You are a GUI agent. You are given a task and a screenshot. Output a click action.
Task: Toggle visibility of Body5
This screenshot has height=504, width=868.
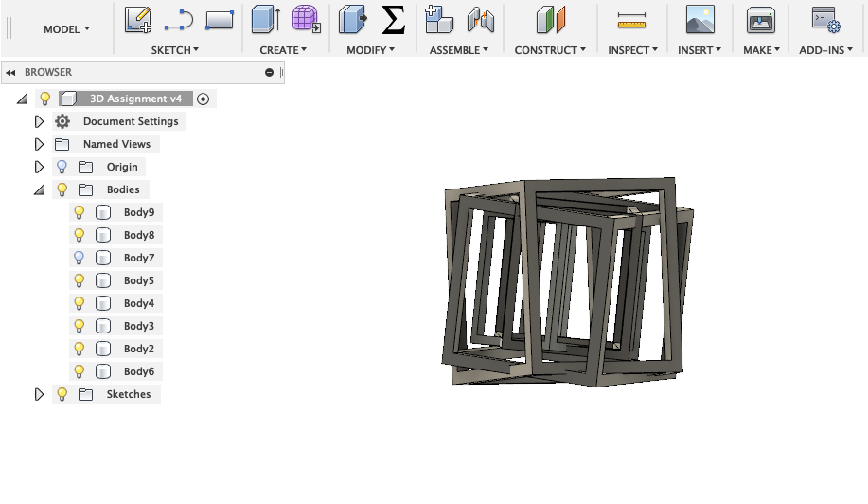[80, 280]
